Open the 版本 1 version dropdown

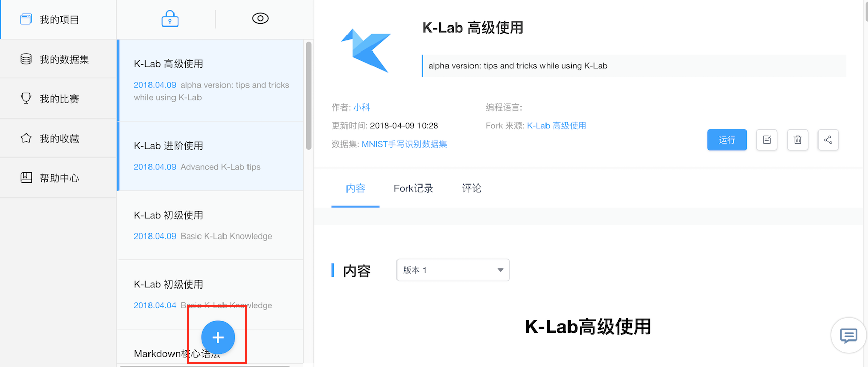(453, 270)
